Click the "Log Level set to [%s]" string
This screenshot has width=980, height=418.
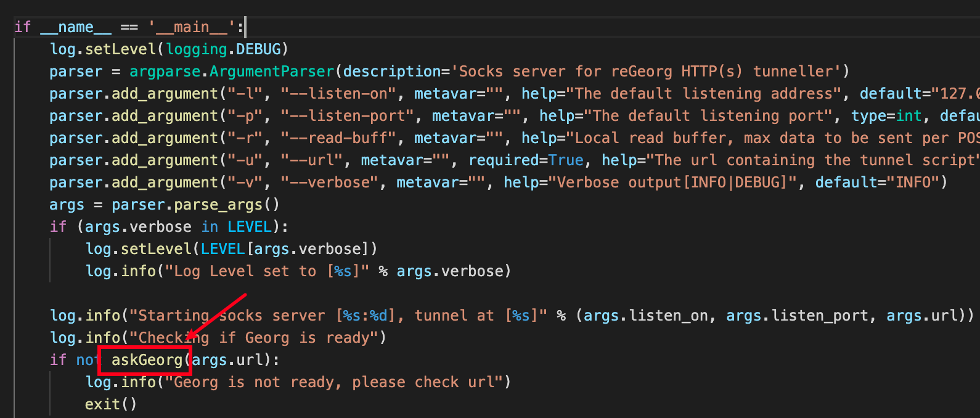pos(266,271)
